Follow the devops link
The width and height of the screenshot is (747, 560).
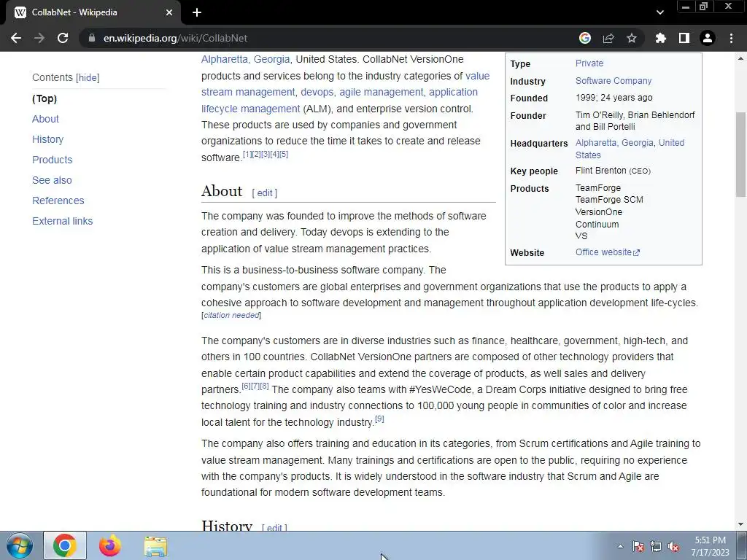pos(317,93)
